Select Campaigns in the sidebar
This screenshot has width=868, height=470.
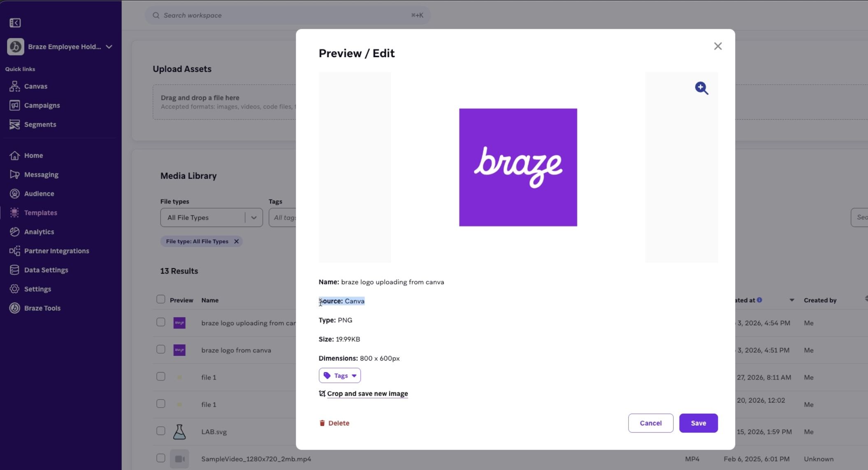tap(42, 105)
